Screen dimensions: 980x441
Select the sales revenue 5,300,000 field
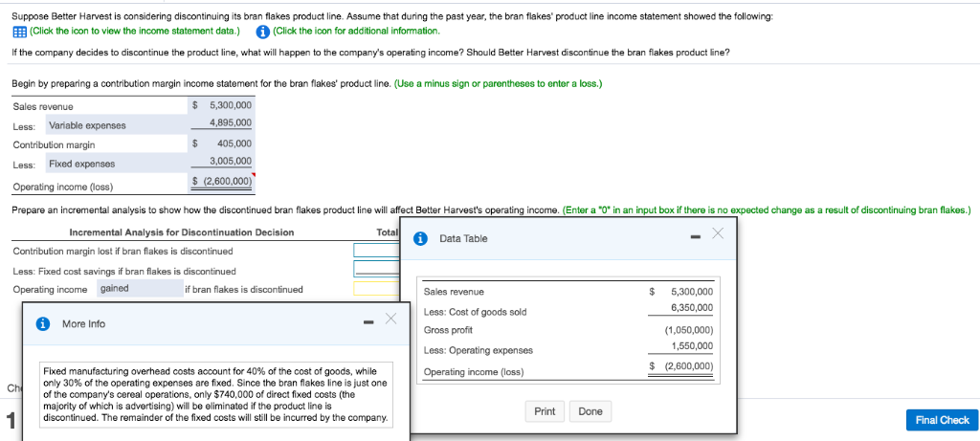[222, 105]
